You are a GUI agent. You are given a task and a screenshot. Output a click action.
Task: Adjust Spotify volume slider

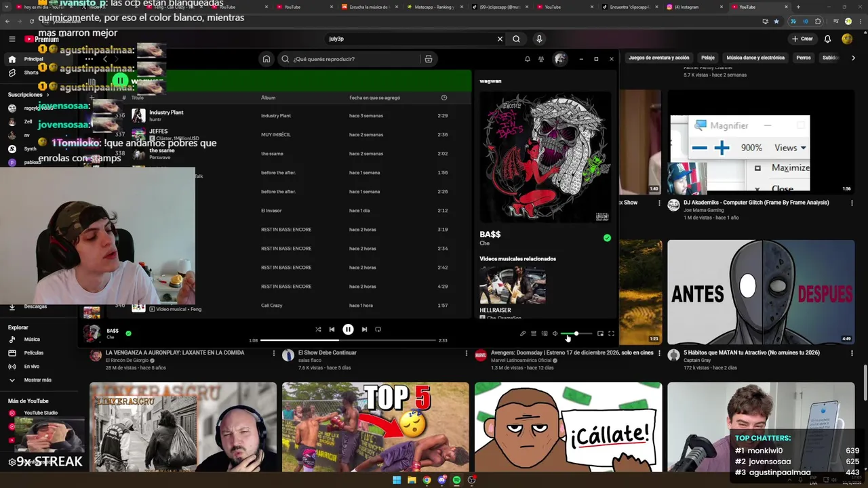coord(577,333)
